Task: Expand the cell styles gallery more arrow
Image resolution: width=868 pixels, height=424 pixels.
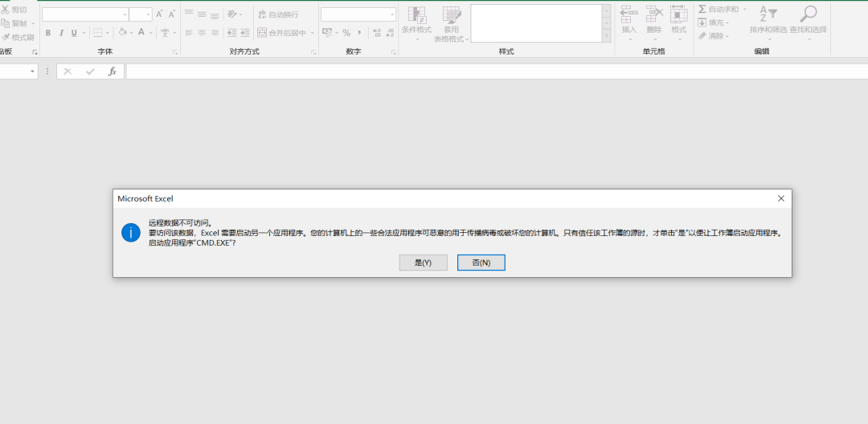Action: pos(607,36)
